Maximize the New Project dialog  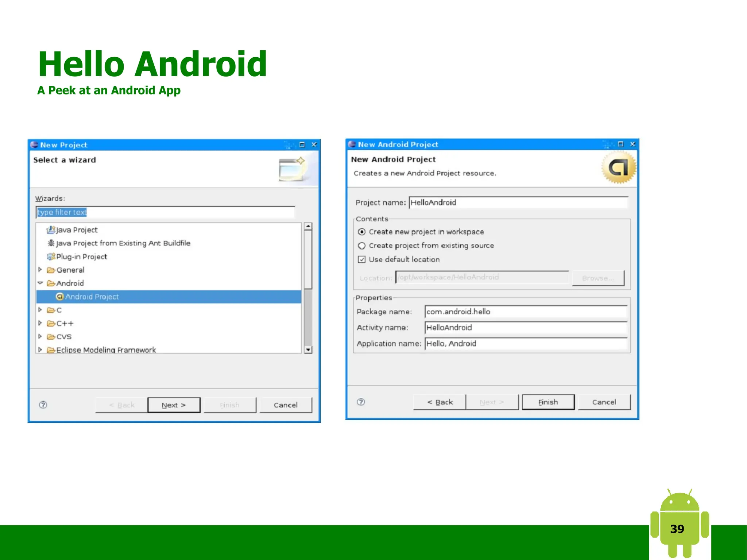pyautogui.click(x=302, y=144)
